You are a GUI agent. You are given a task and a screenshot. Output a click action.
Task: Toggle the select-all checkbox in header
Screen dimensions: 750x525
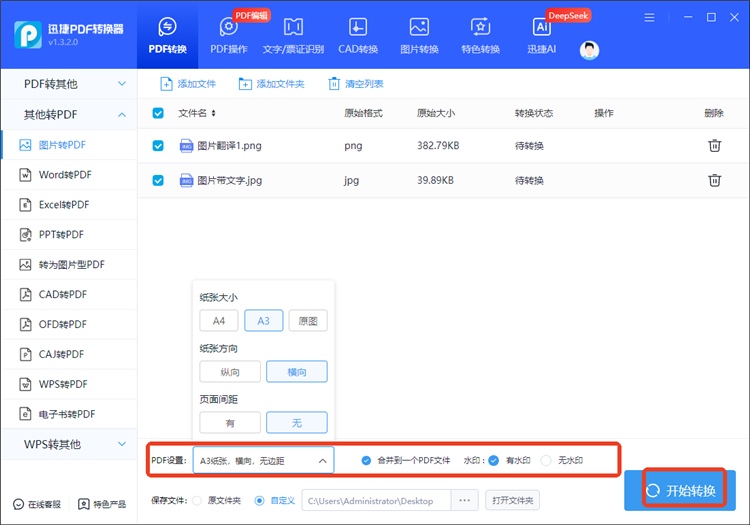point(158,113)
